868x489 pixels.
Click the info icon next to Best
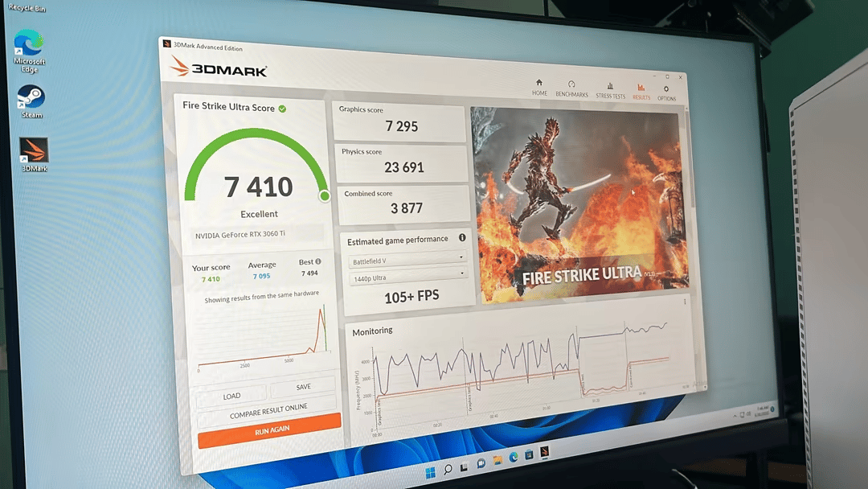(x=318, y=261)
